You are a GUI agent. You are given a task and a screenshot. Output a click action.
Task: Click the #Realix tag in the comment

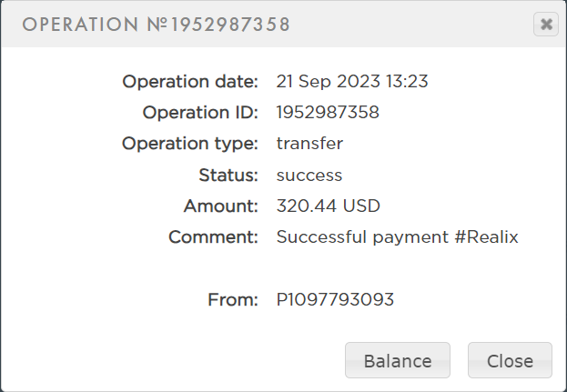pyautogui.click(x=488, y=236)
